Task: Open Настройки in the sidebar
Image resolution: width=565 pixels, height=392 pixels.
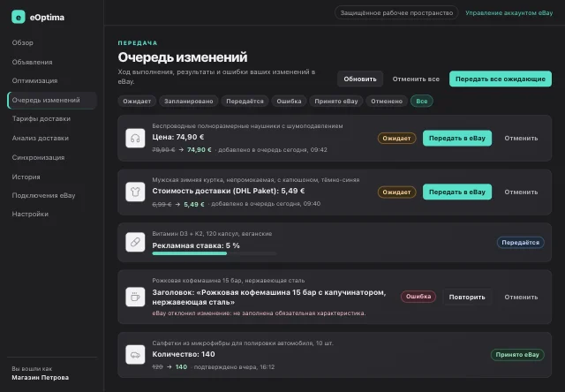Action: (x=30, y=214)
